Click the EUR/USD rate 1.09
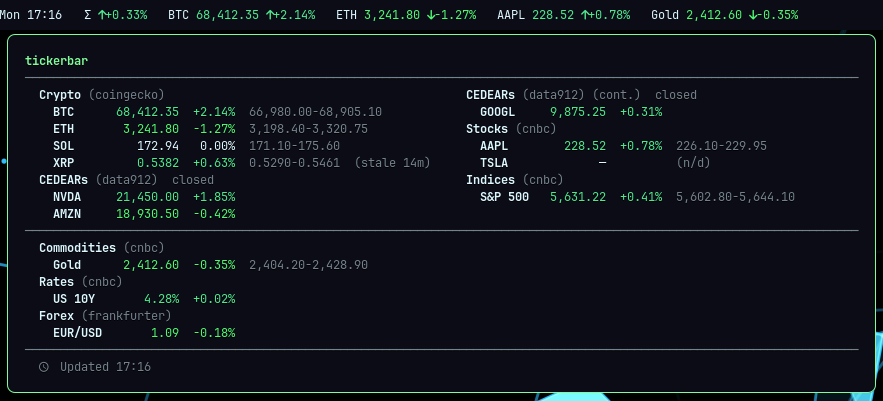 click(x=165, y=332)
